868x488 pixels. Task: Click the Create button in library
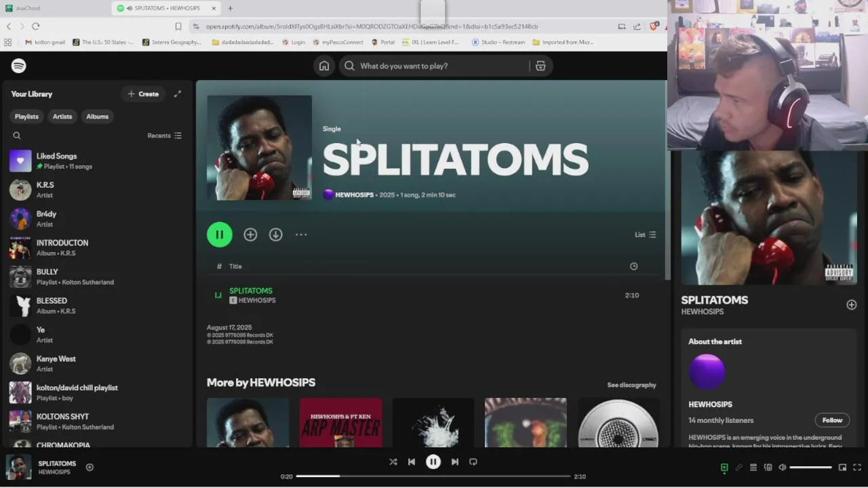click(x=143, y=94)
